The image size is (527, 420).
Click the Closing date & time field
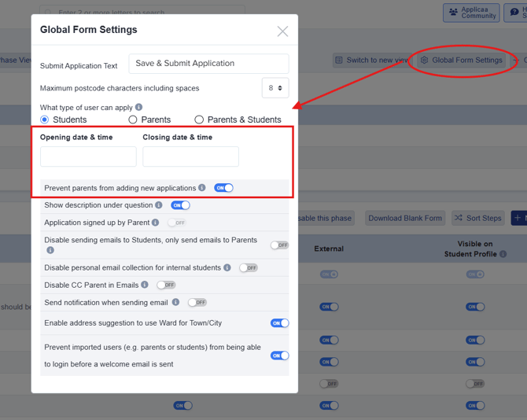(190, 157)
